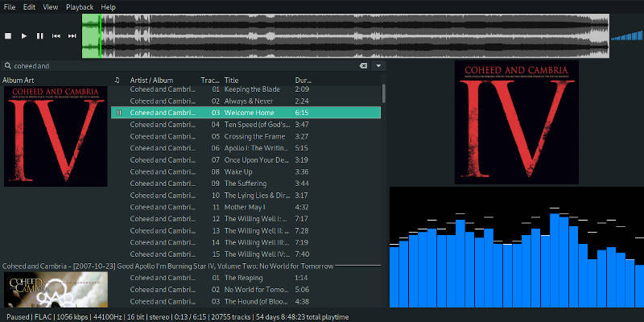Click the blue spectrum visualizer

pyautogui.click(x=516, y=247)
